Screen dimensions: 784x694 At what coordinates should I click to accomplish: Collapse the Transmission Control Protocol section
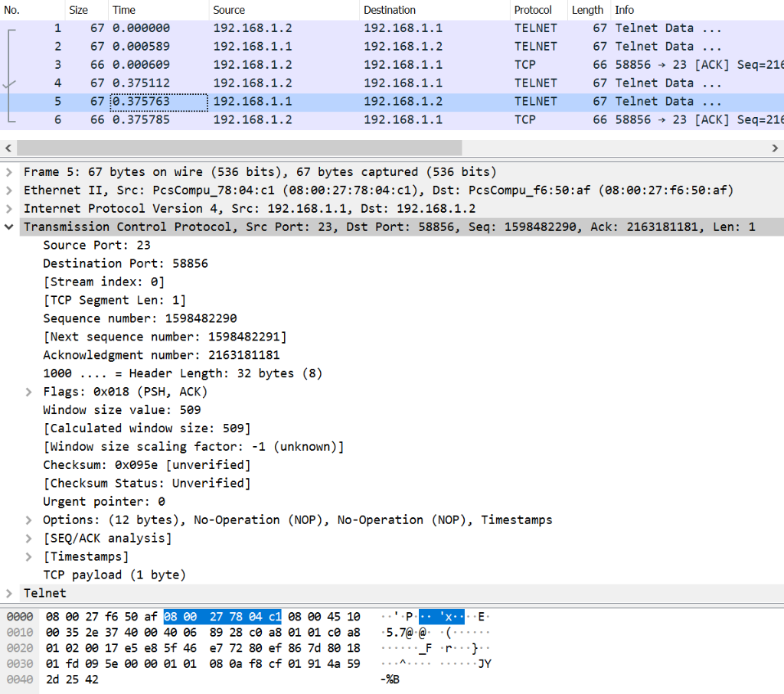pos(8,226)
